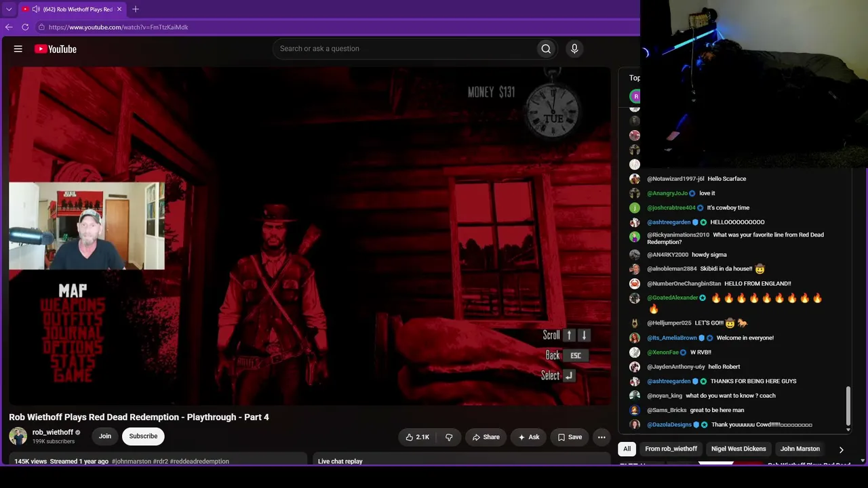
Task: Mute the tab using its speaker icon
Action: [x=36, y=9]
